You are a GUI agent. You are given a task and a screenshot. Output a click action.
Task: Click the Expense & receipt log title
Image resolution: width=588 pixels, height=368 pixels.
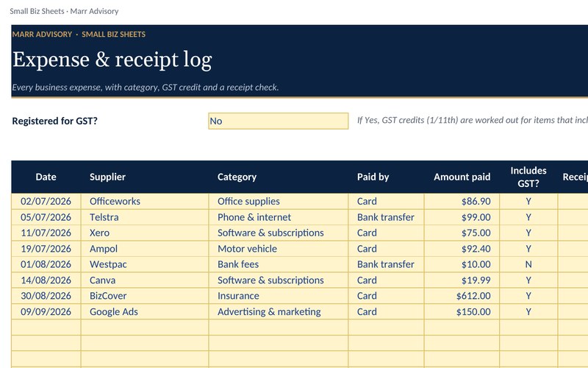pyautogui.click(x=112, y=60)
